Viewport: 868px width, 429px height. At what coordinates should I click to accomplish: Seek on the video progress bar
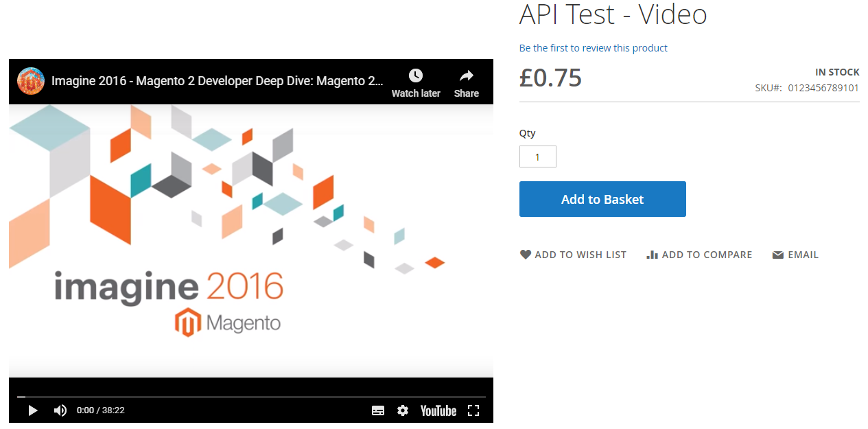[x=251, y=397]
